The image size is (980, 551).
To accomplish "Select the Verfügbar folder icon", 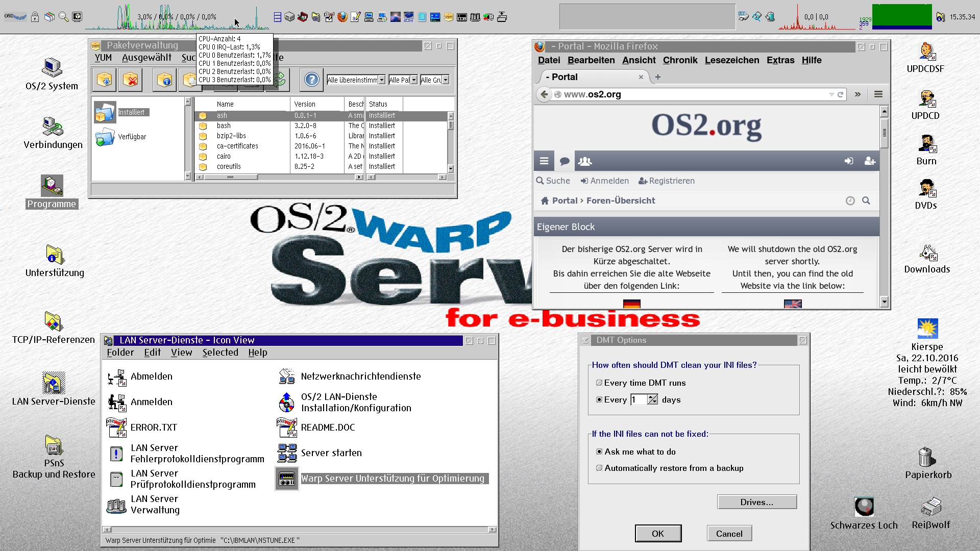I will pyautogui.click(x=105, y=137).
